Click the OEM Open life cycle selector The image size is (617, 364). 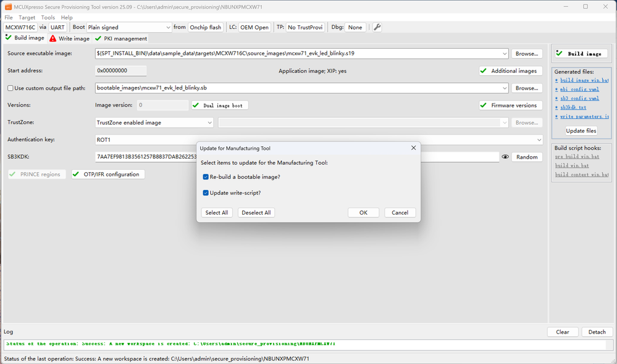pyautogui.click(x=254, y=27)
